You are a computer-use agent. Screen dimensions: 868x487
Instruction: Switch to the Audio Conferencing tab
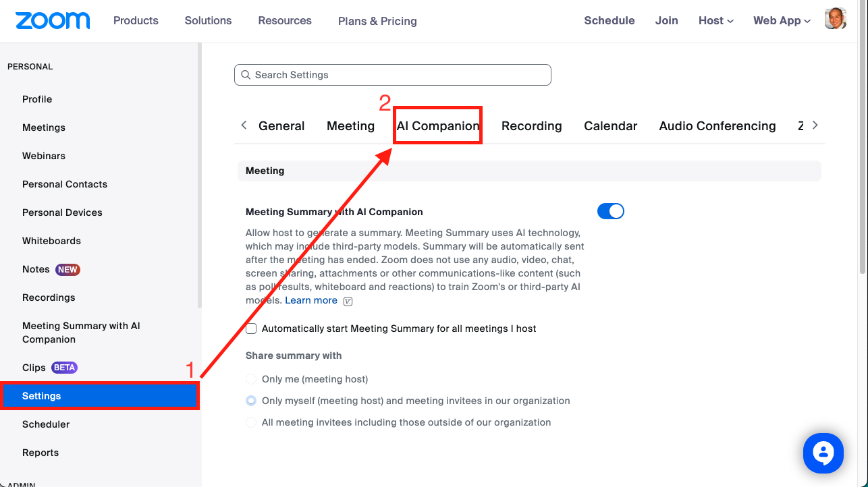(x=717, y=126)
